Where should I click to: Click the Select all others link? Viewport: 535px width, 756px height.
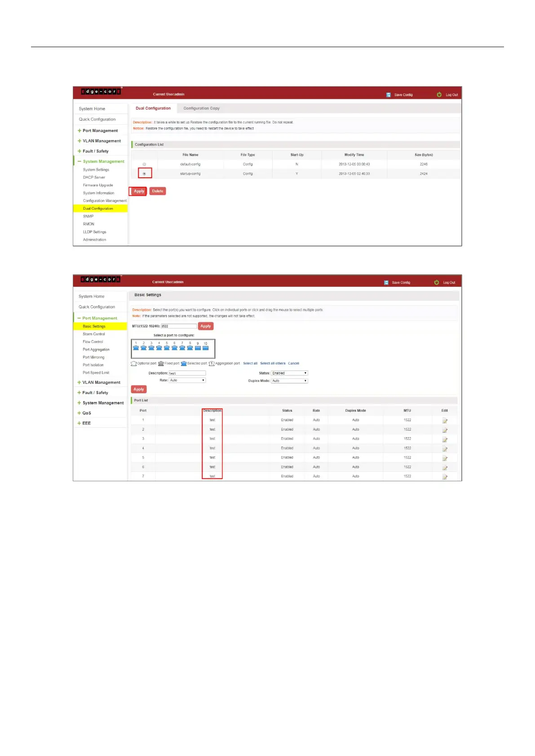coord(273,364)
